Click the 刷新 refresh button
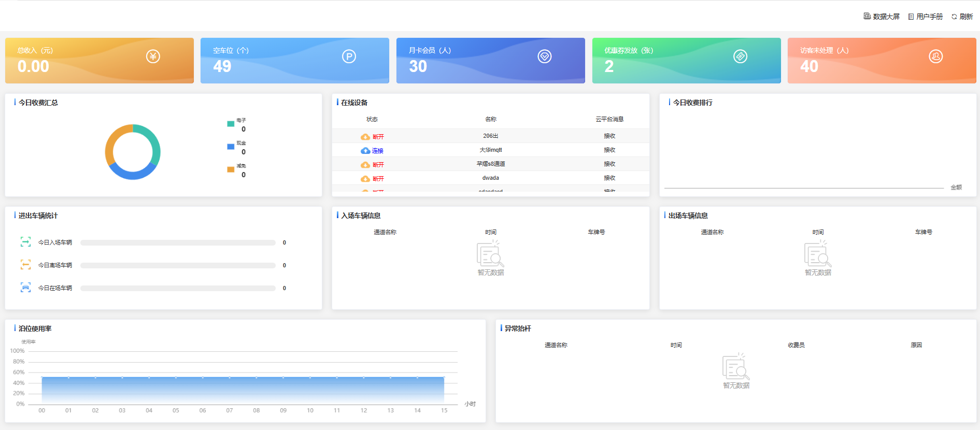 [x=962, y=17]
